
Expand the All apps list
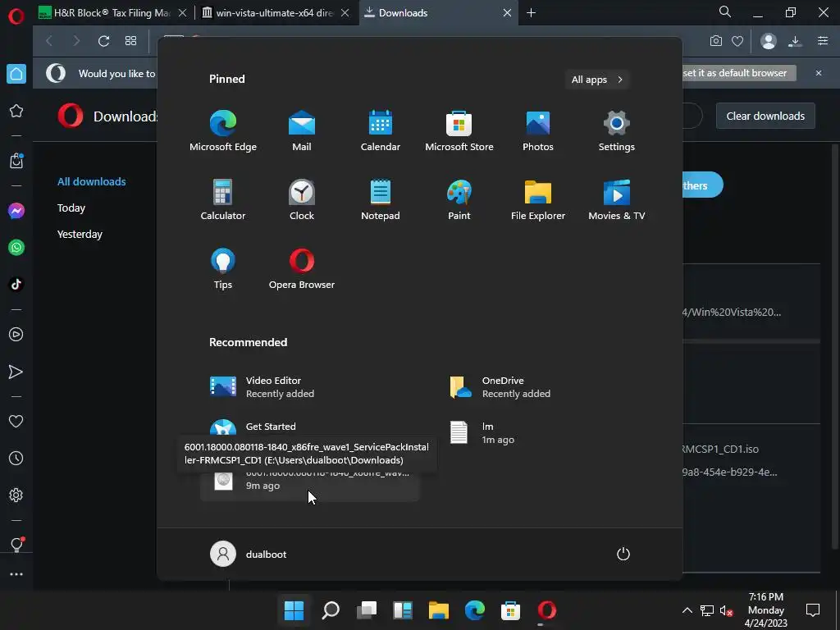coord(597,80)
